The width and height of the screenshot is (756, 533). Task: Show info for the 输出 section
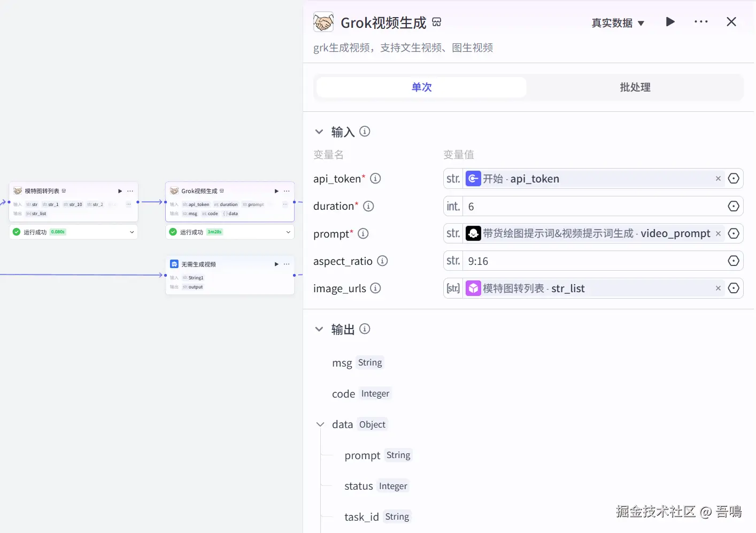pos(365,329)
